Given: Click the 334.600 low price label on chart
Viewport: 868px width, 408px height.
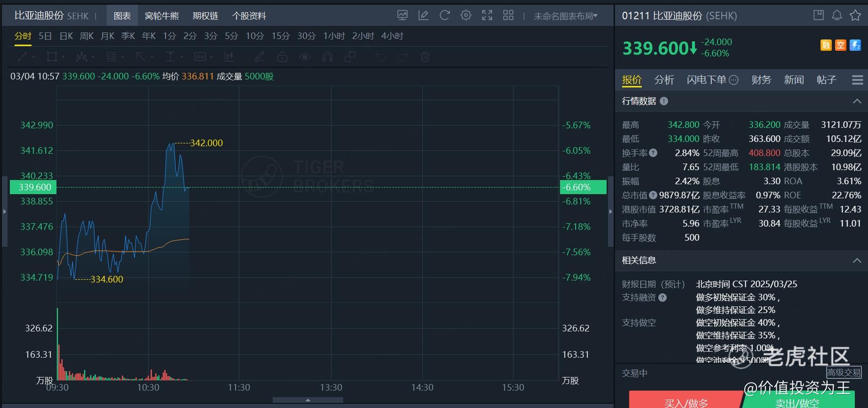Looking at the screenshot, I should point(107,279).
